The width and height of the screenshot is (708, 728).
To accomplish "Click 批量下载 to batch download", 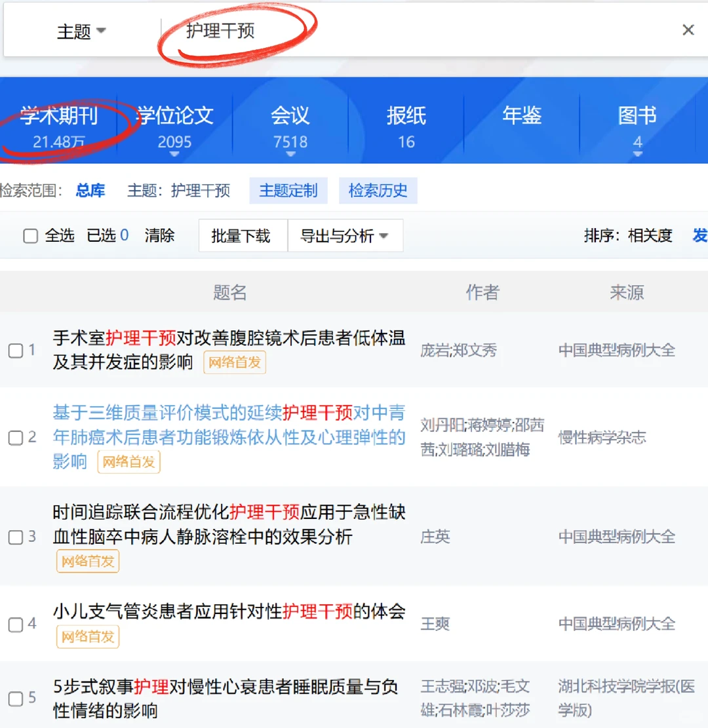I will (x=243, y=235).
